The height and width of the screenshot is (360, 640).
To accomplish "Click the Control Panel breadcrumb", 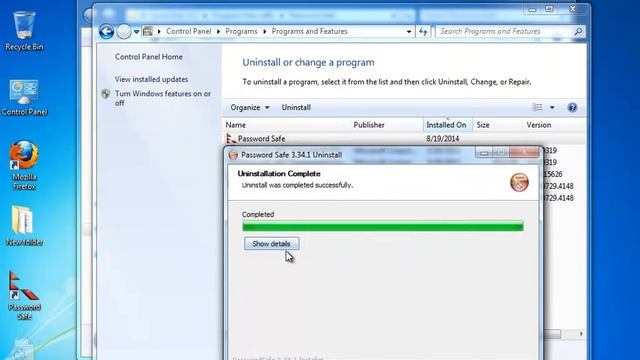I will [189, 31].
